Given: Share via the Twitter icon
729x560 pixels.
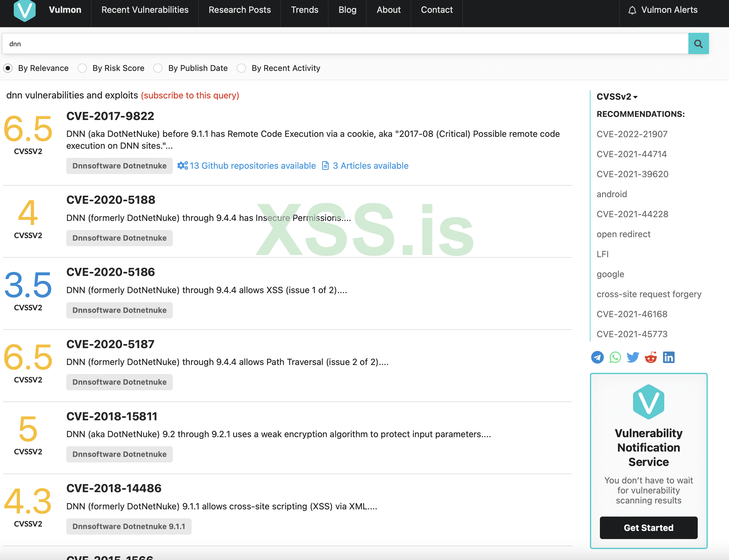Looking at the screenshot, I should [x=633, y=357].
